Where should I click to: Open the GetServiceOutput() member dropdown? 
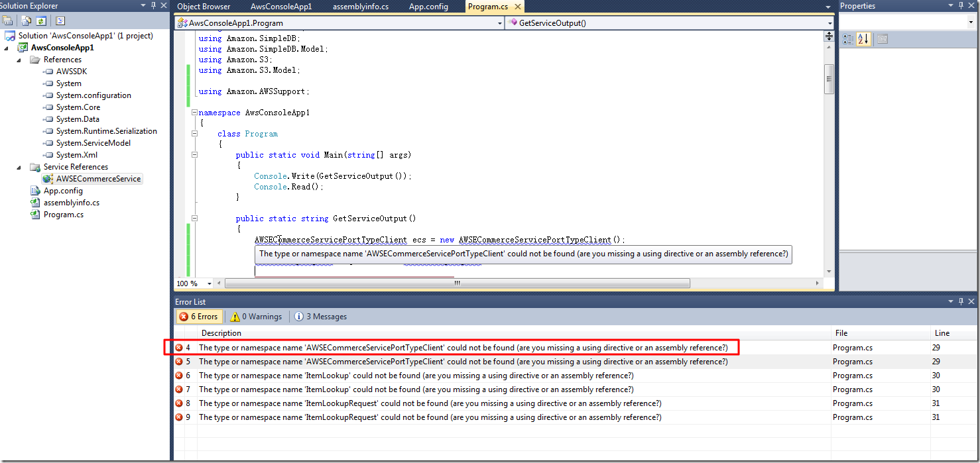(x=829, y=23)
